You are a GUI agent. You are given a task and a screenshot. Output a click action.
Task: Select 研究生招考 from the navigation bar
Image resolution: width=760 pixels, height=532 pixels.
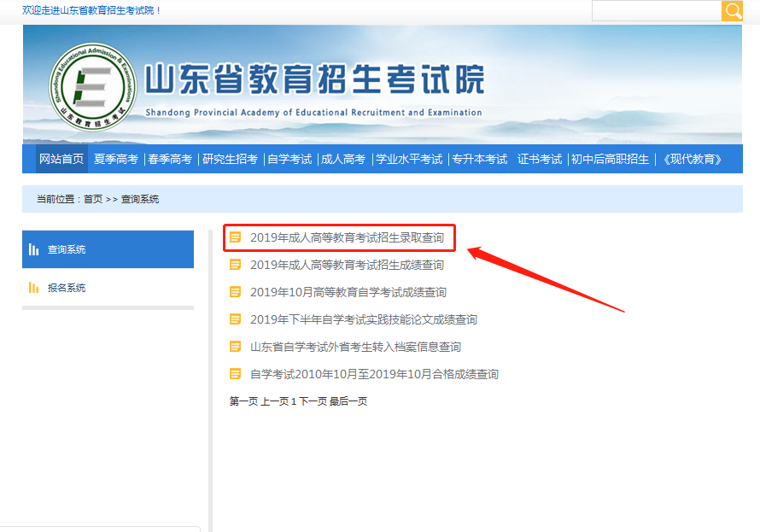(x=230, y=159)
